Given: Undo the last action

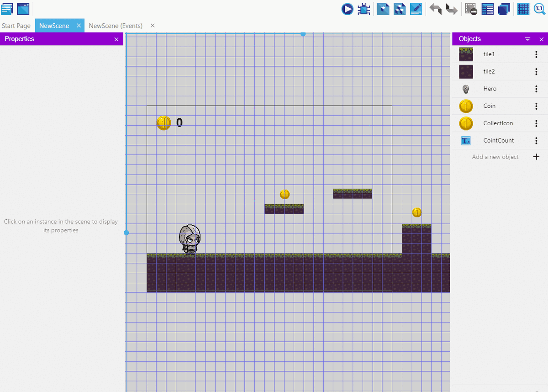Looking at the screenshot, I should (435, 9).
